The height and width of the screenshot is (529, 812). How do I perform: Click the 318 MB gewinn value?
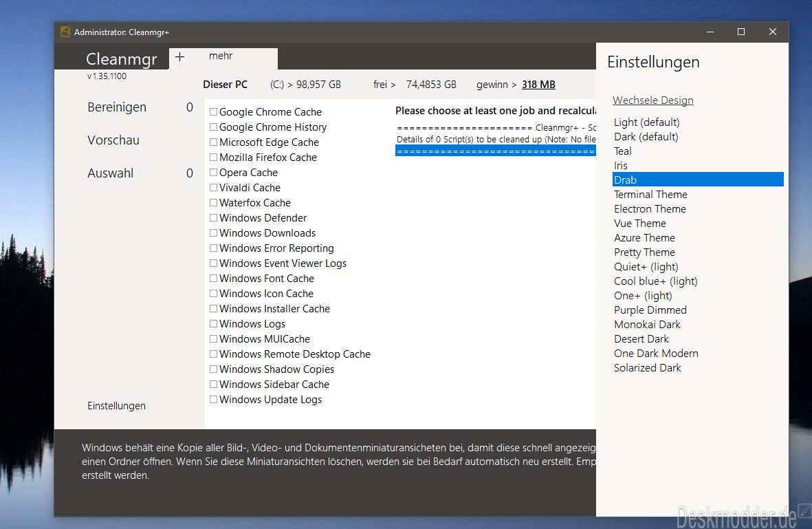pos(538,85)
